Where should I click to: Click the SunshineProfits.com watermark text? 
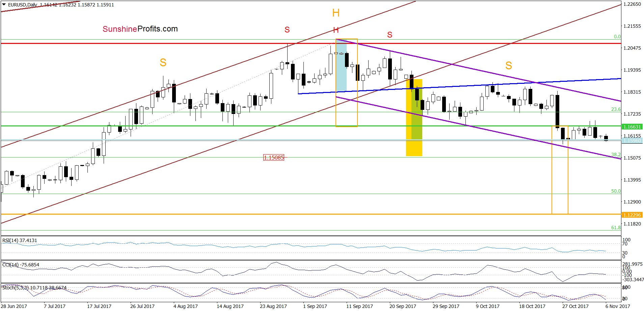140,29
